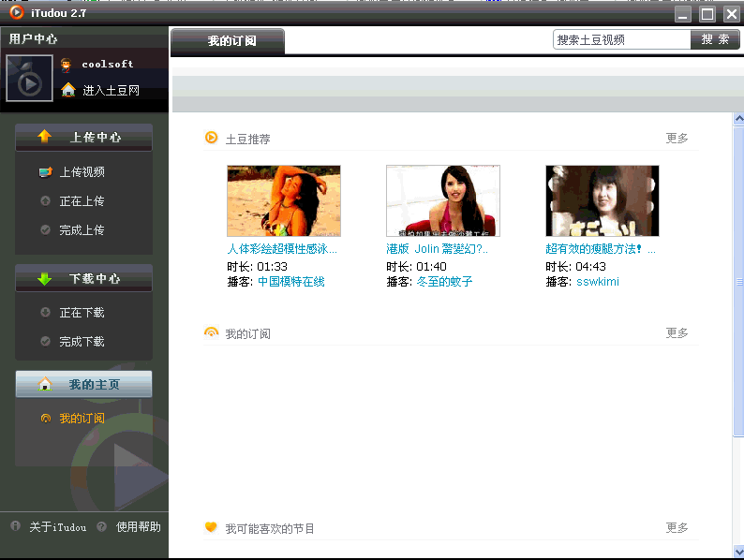Click the RSS icon beside 我的订阅 heading
744x560 pixels.
click(x=211, y=332)
